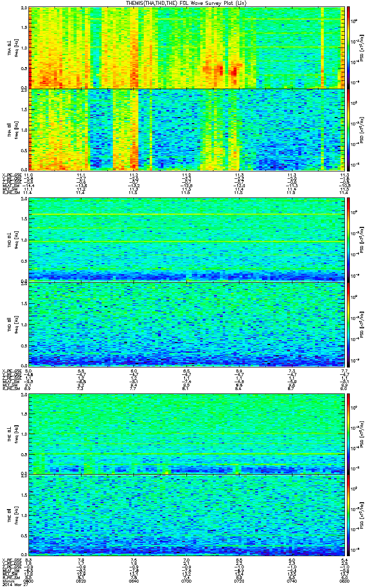Image resolution: width=368 pixels, height=588 pixels.
Task: Click the color bar of the THD B-perpendicular panel
Action: (x=348, y=239)
